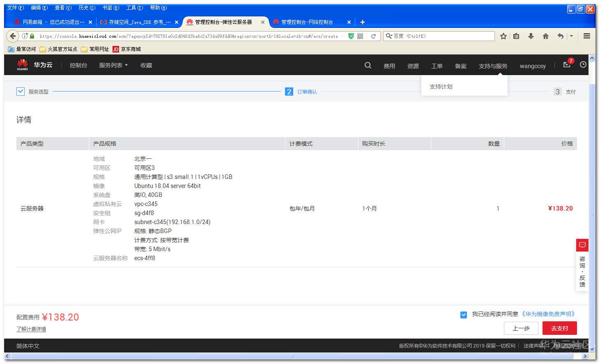
Task: Open the 支持与服务 menu
Action: click(x=493, y=66)
